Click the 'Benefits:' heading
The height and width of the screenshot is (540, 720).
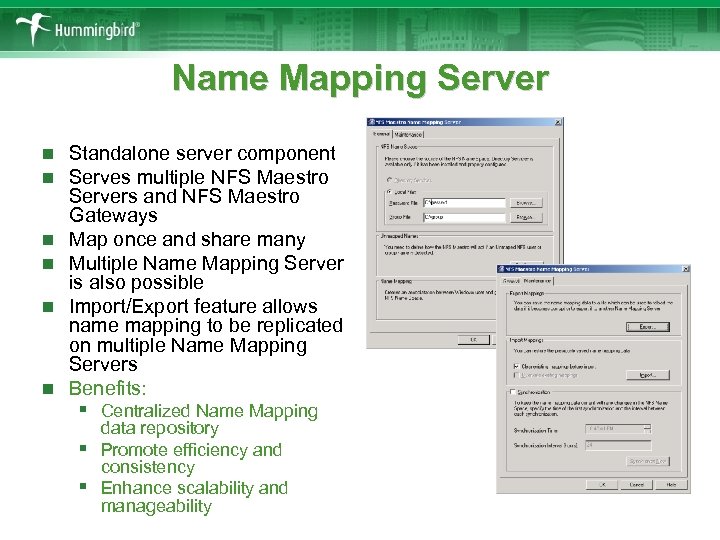coord(107,388)
